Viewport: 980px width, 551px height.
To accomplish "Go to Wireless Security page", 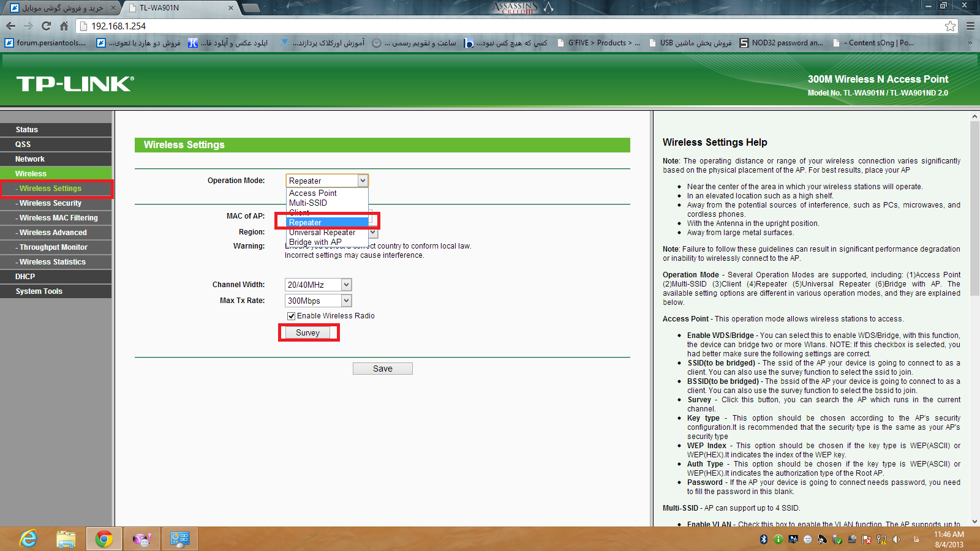I will (x=56, y=203).
